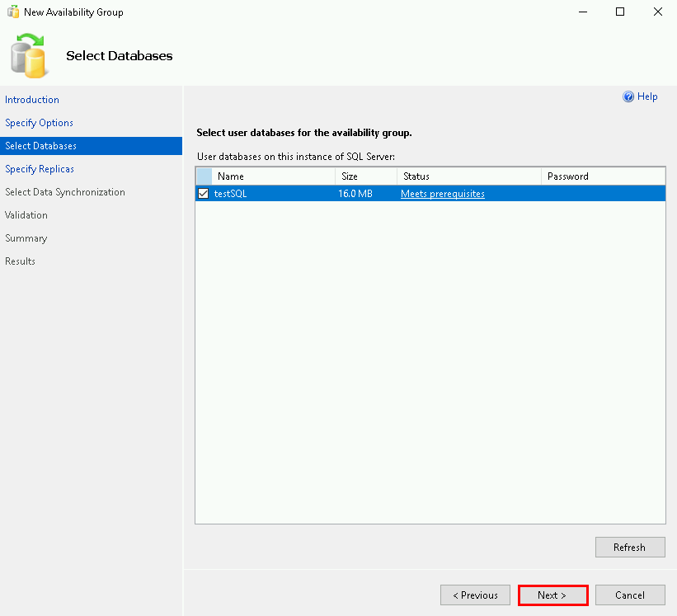The height and width of the screenshot is (616, 677).
Task: Minimize the New Availability Group window
Action: [582, 12]
